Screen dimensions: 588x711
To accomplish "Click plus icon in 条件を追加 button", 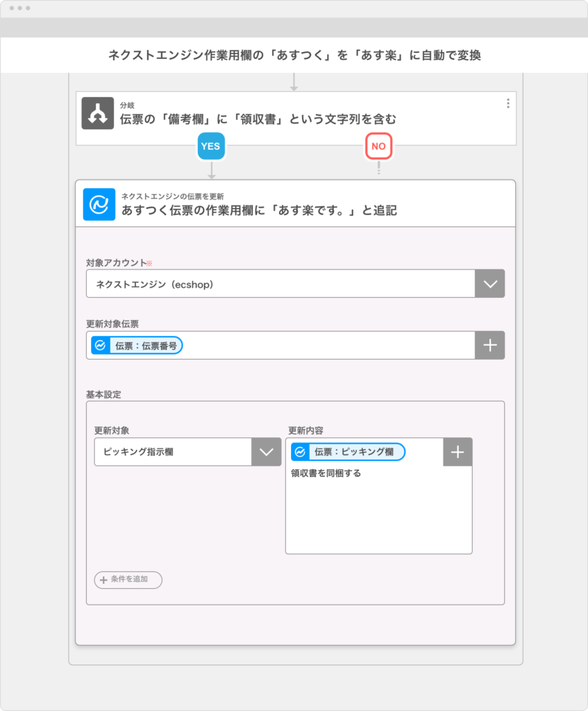I will [x=103, y=580].
